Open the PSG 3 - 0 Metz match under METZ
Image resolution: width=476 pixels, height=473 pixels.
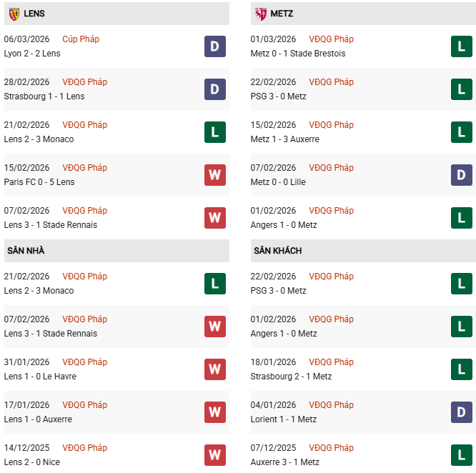click(279, 96)
